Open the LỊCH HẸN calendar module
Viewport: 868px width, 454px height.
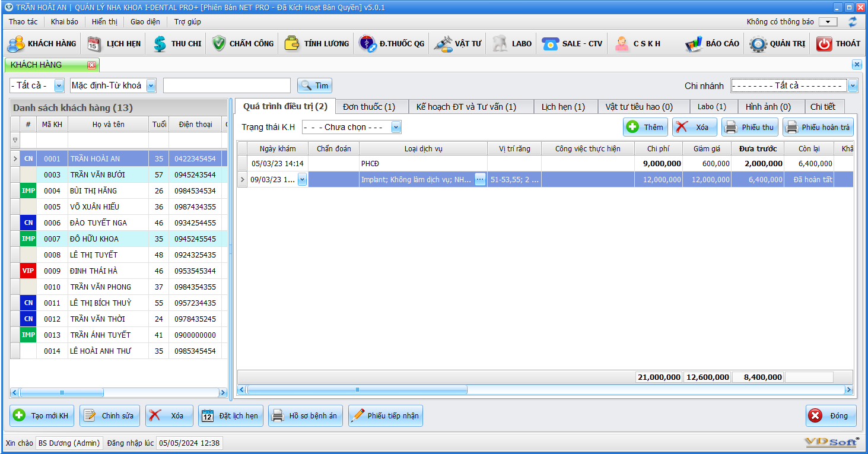coord(114,44)
